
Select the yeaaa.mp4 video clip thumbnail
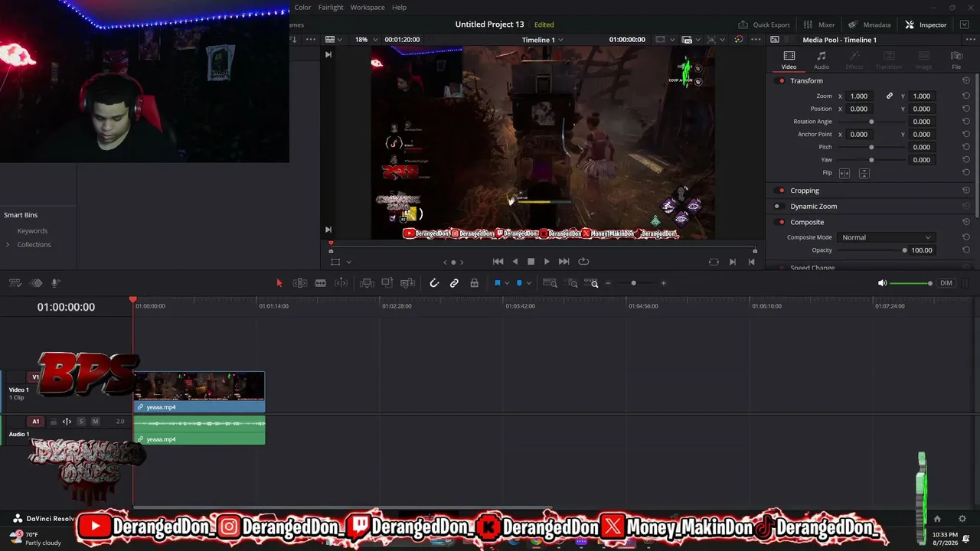click(199, 386)
